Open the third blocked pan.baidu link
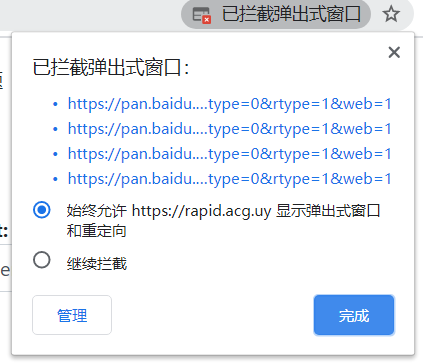This screenshot has width=423, height=363. [229, 154]
